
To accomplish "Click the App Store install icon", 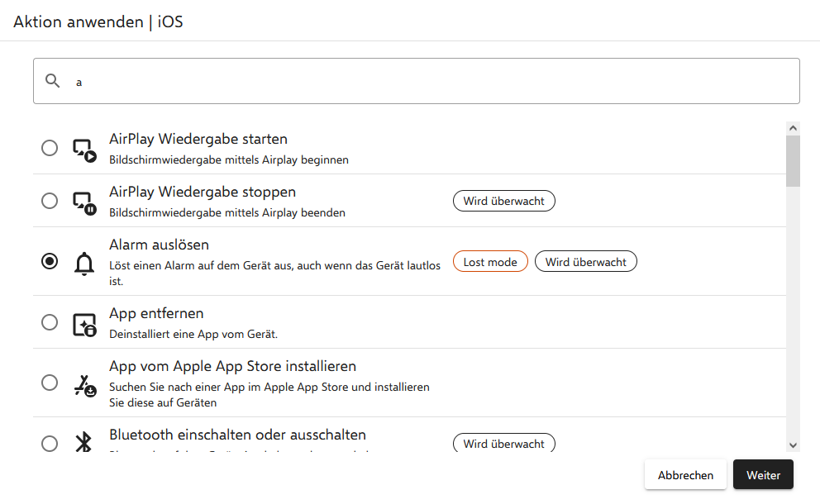I will (x=84, y=384).
